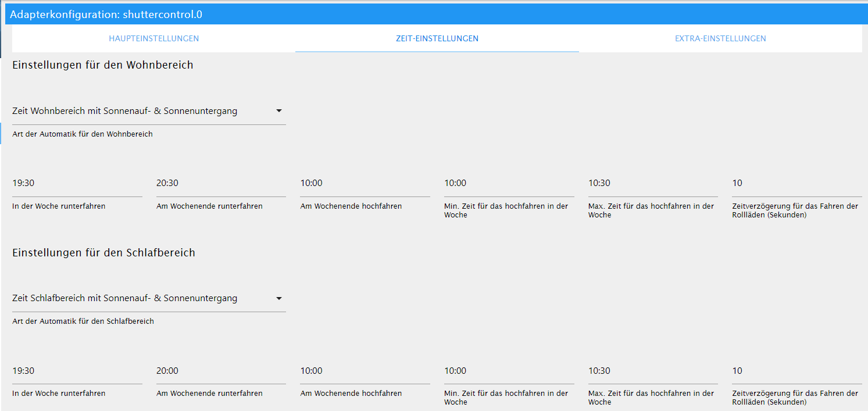Go to the Extra-Einstellungen tab
This screenshot has width=868, height=411.
[720, 38]
